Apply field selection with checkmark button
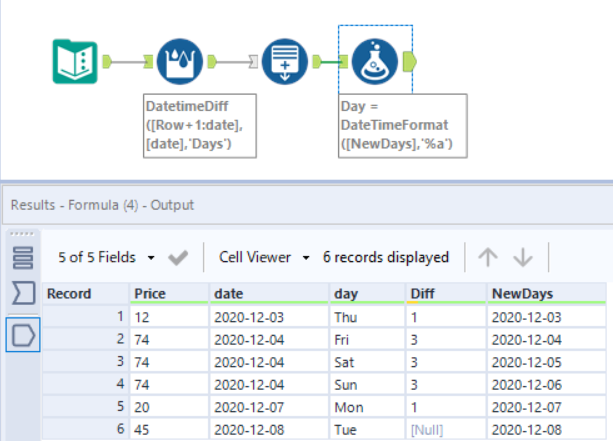 178,258
